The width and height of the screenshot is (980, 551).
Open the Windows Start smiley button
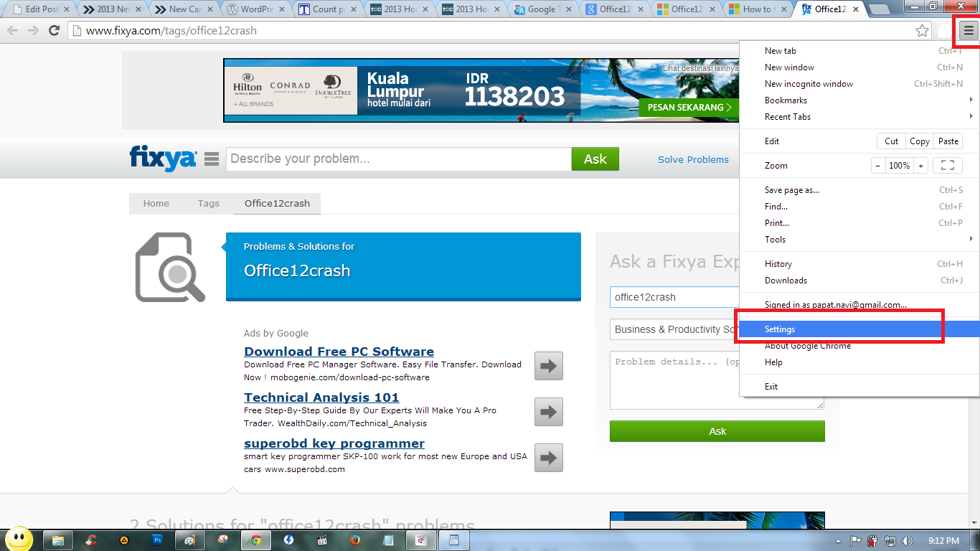19,539
